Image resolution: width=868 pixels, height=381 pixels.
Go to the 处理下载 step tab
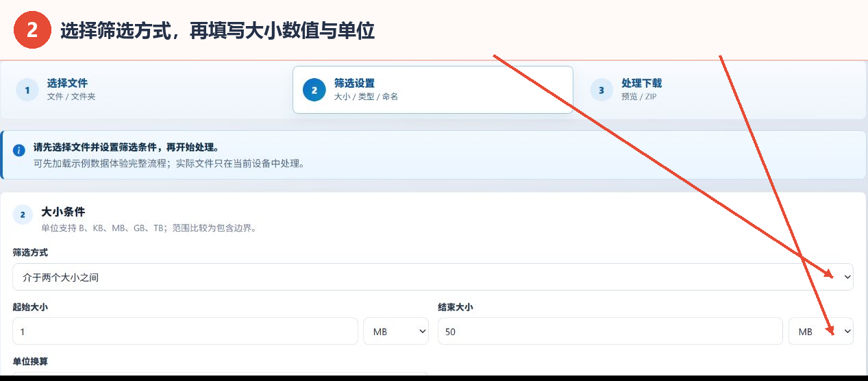click(720, 90)
